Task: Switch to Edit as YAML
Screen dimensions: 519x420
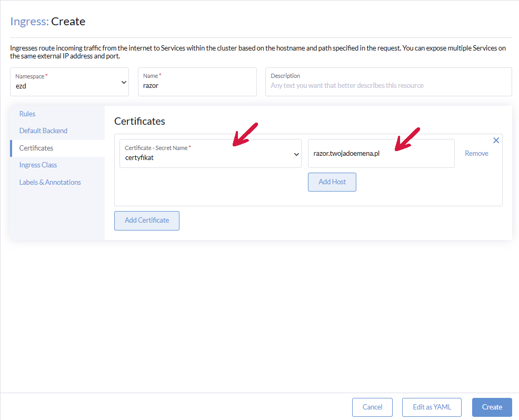Action: click(x=432, y=407)
